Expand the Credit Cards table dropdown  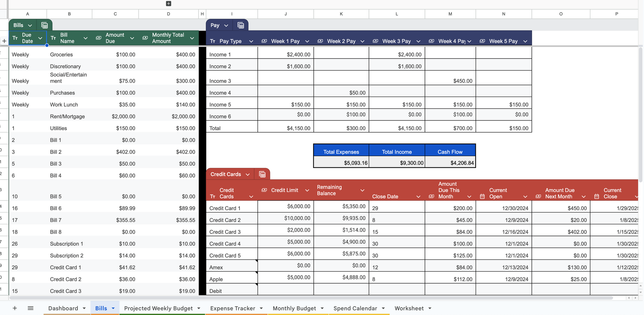tap(248, 174)
